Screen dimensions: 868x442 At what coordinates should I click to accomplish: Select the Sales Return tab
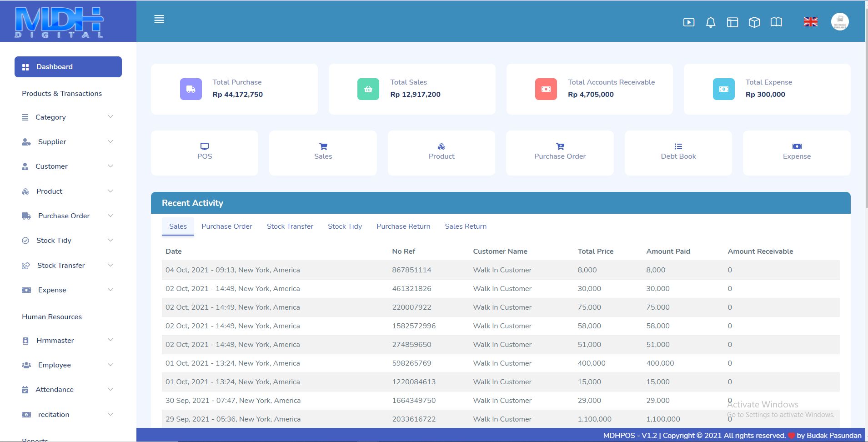(465, 226)
